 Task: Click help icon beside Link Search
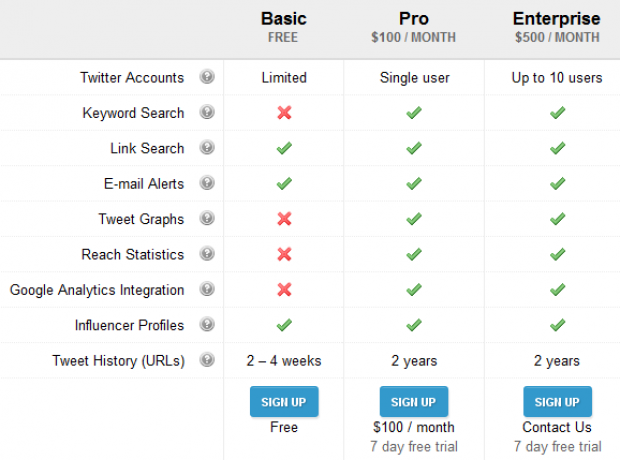tap(207, 148)
